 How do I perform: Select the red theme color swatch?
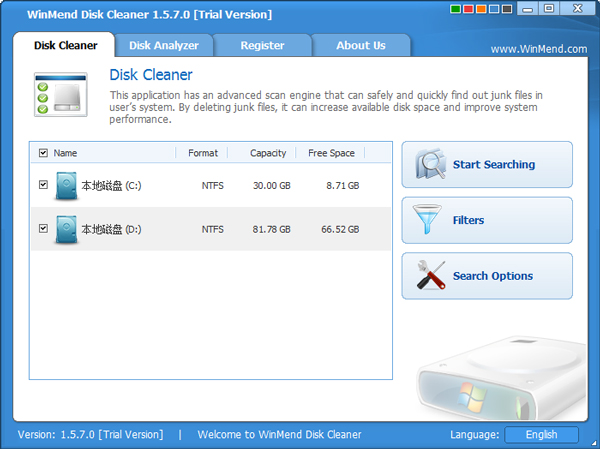click(468, 9)
